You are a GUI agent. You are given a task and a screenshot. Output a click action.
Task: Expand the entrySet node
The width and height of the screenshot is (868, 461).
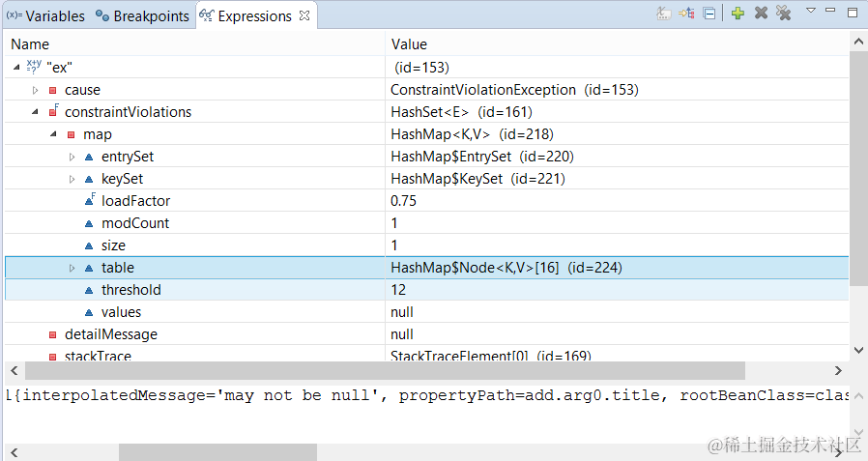coord(72,157)
